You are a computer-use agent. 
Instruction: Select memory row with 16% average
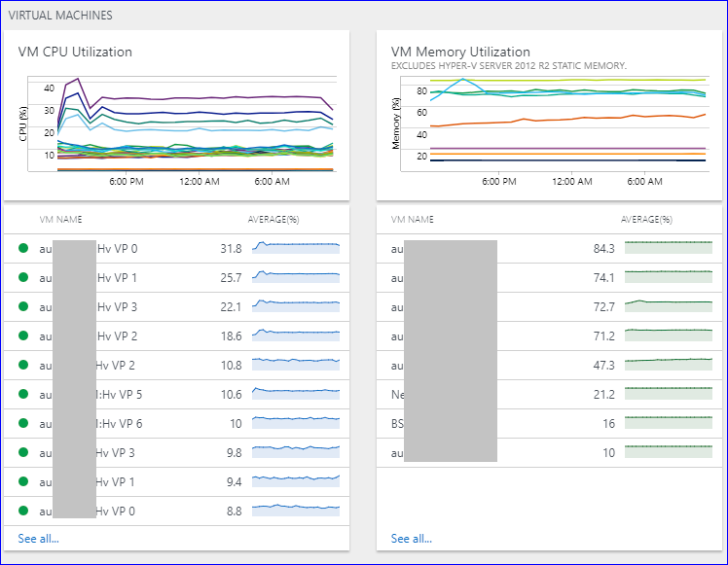[x=550, y=423]
